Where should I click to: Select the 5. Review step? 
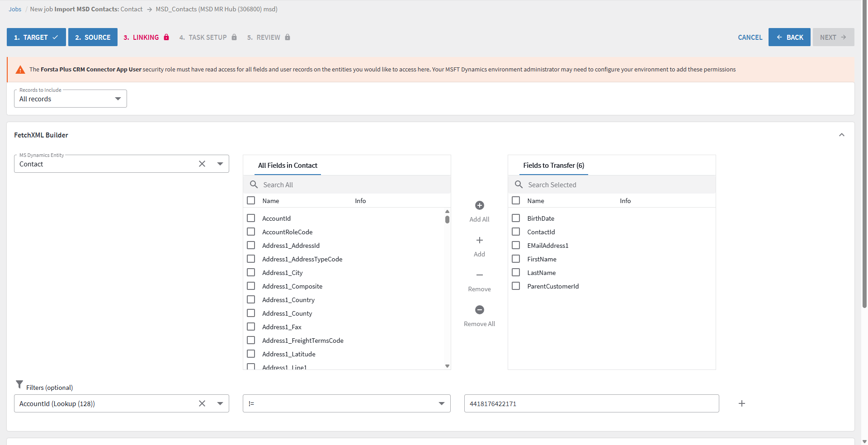269,37
